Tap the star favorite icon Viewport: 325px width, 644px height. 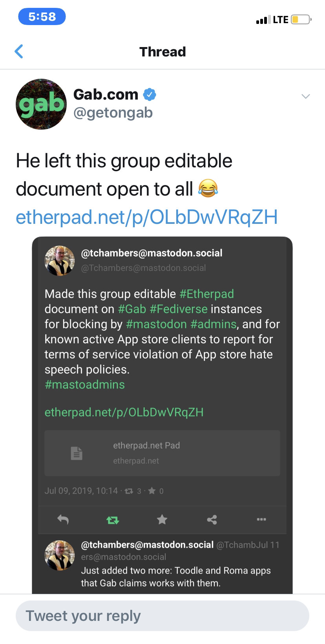point(162,520)
